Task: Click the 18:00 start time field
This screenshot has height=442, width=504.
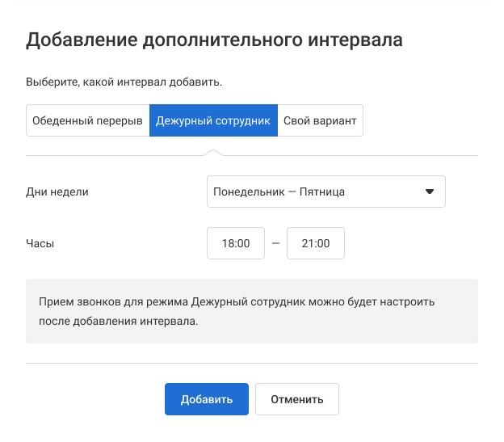Action: 236,243
